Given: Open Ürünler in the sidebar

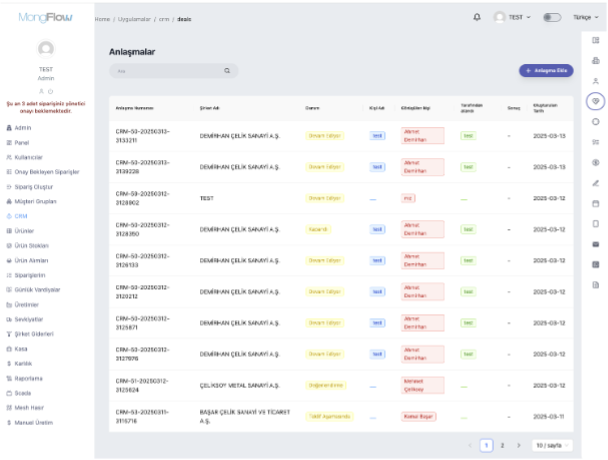Looking at the screenshot, I should 24,231.
